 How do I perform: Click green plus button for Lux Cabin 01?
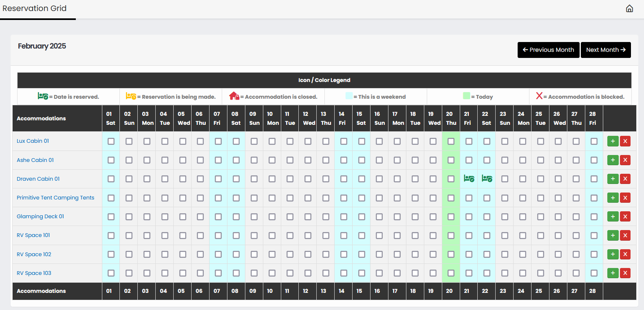point(613,141)
